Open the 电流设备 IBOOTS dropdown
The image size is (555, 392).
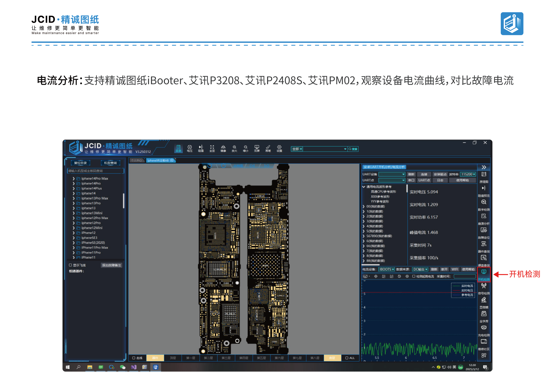click(386, 269)
